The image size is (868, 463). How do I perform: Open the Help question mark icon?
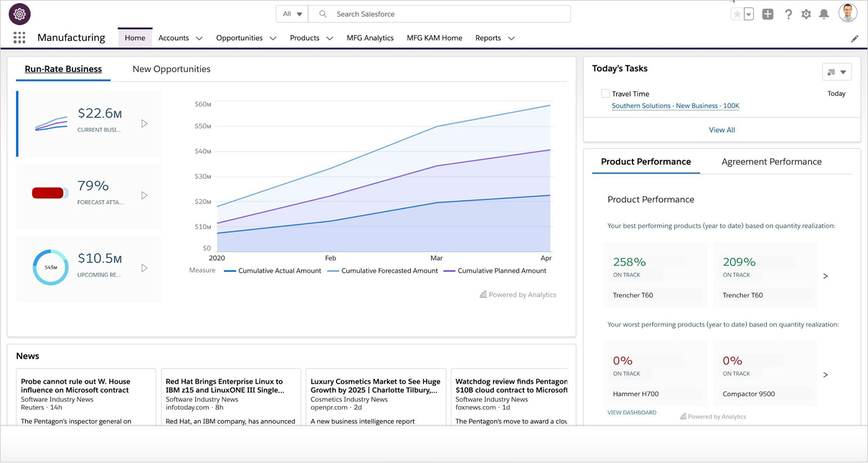click(x=788, y=14)
